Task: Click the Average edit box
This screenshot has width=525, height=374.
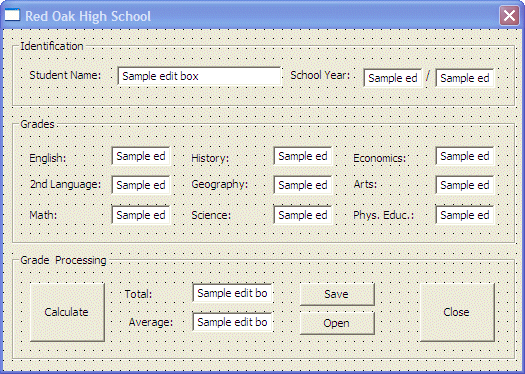Action: click(232, 322)
